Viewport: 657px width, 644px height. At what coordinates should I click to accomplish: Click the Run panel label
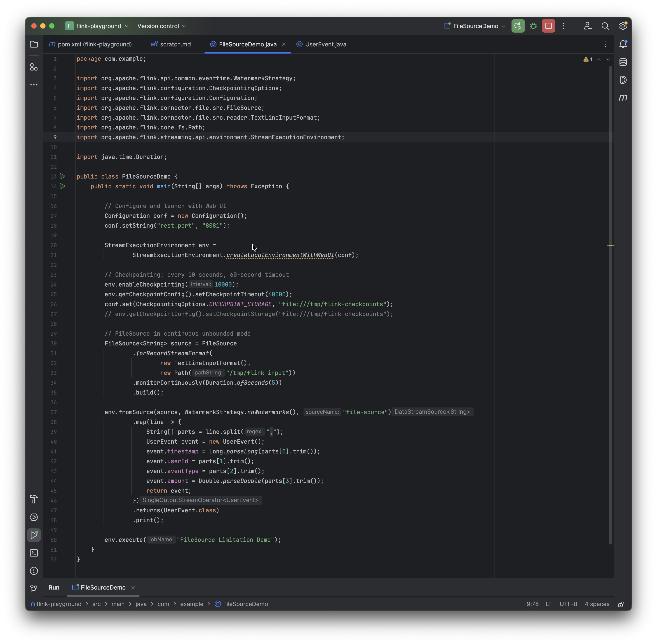tap(54, 588)
